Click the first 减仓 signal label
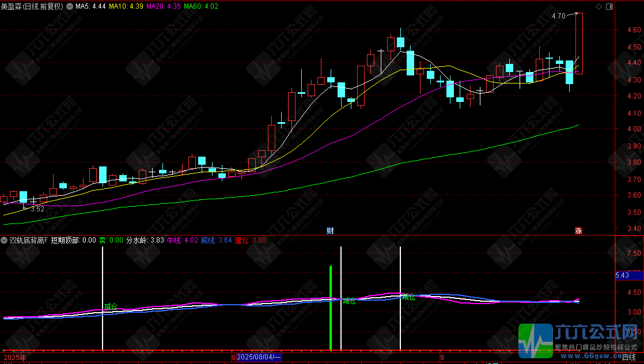The image size is (644, 364). [x=111, y=306]
